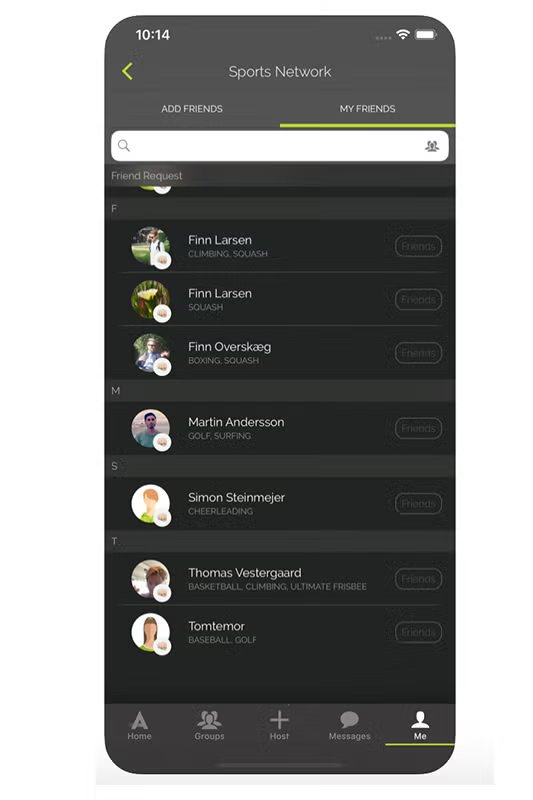Switch to the ADD FRIENDS tab
This screenshot has width=533, height=800.
tap(192, 109)
